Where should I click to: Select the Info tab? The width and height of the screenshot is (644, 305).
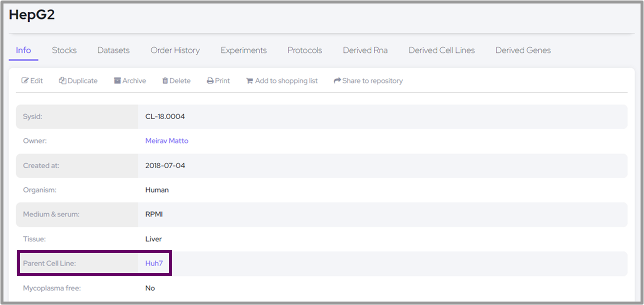[23, 50]
